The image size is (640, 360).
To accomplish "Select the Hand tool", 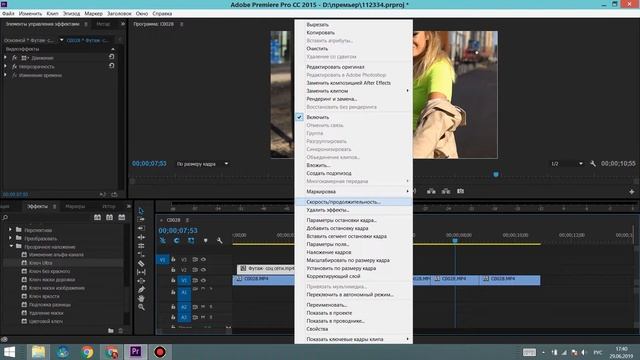I will 141,298.
